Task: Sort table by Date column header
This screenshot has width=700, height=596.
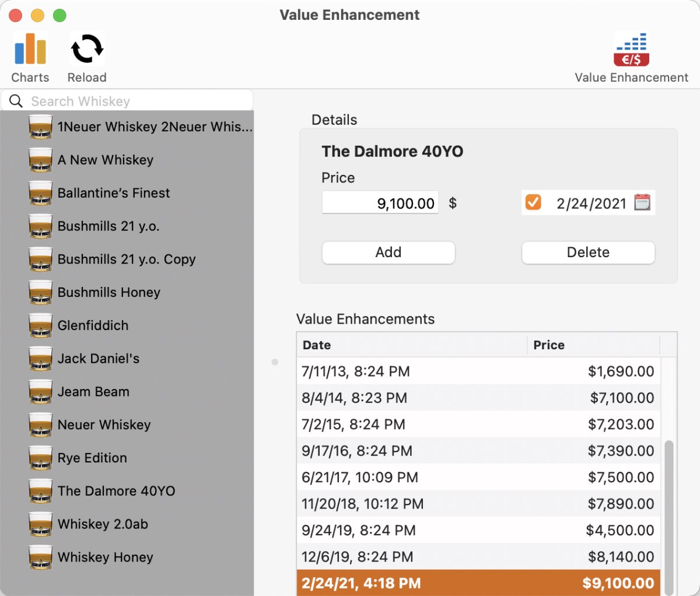Action: 412,345
